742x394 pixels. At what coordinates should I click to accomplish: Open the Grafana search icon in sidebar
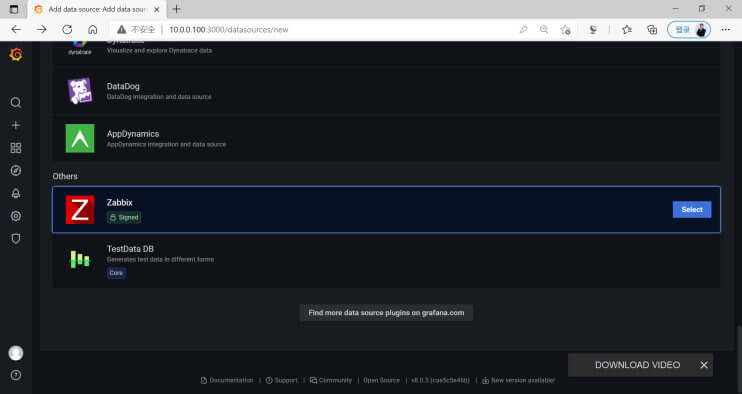[16, 103]
